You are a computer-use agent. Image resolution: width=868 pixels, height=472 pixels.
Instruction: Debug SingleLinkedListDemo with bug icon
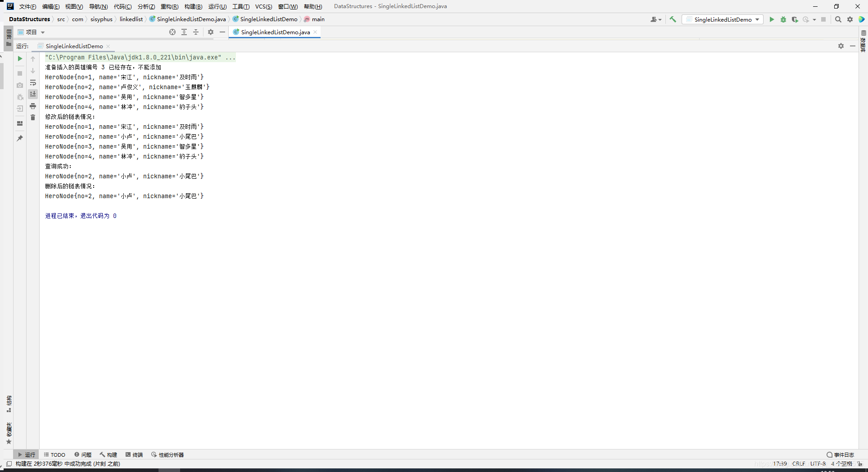click(783, 19)
